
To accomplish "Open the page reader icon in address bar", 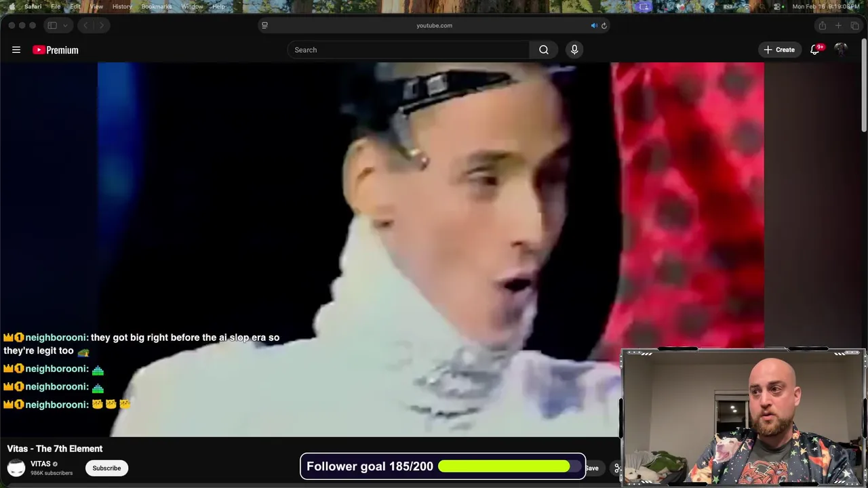I will tap(264, 25).
